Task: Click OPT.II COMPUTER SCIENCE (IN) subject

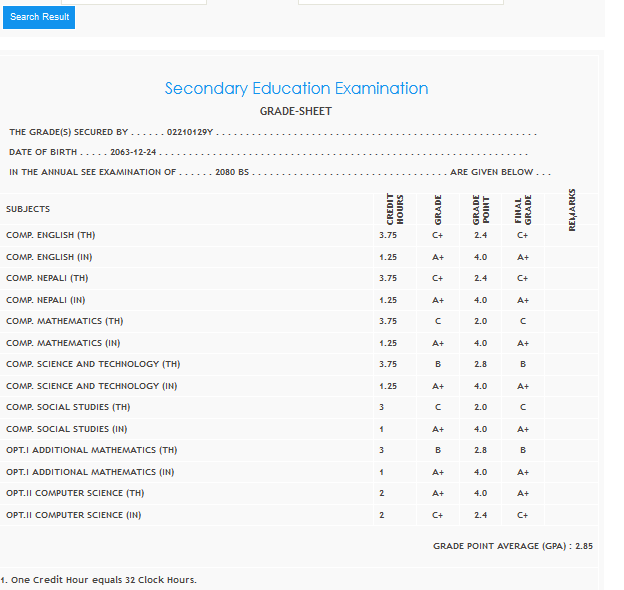Action: coord(74,515)
